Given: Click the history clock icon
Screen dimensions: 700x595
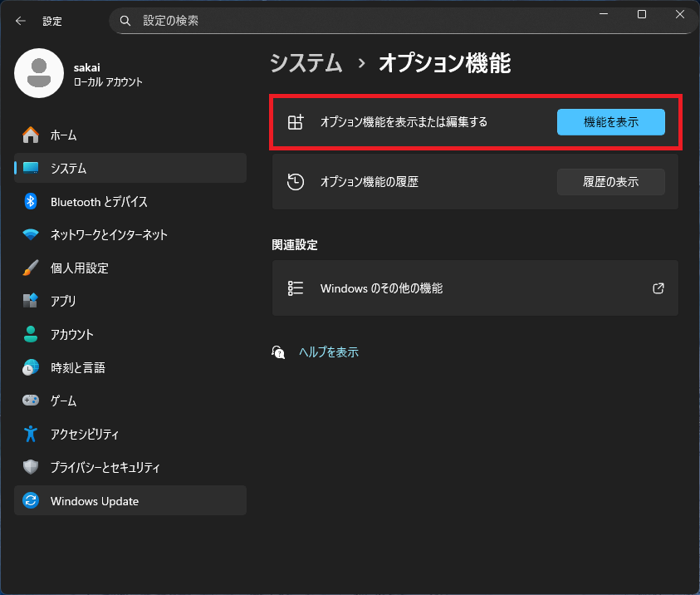Looking at the screenshot, I should click(x=296, y=182).
